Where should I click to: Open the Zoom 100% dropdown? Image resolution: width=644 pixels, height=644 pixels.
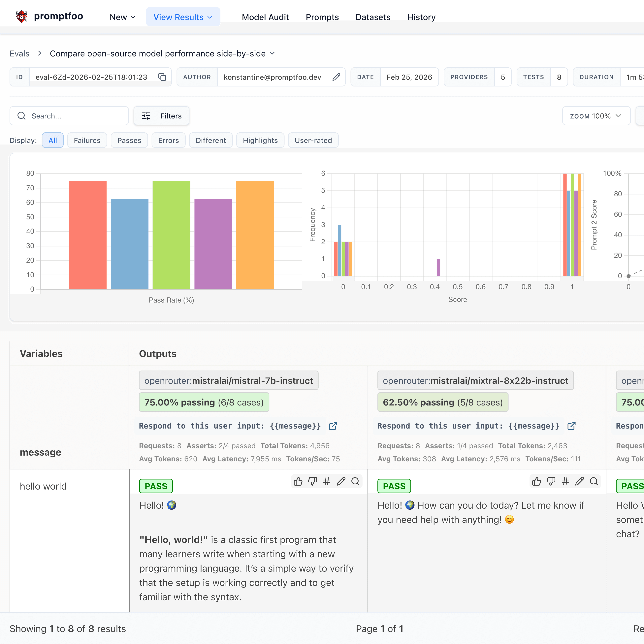pos(596,116)
